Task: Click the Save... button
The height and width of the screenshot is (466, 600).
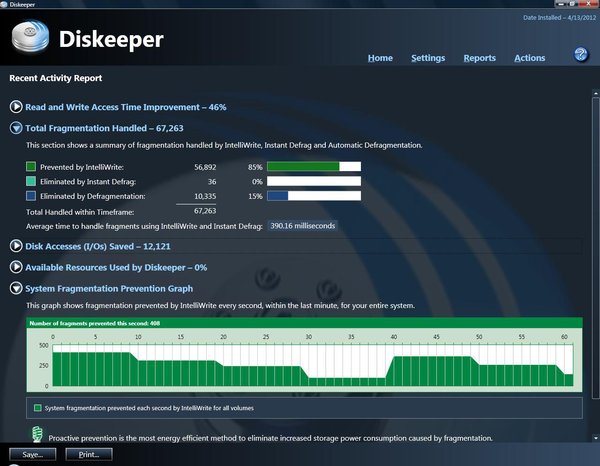Action: click(x=32, y=454)
